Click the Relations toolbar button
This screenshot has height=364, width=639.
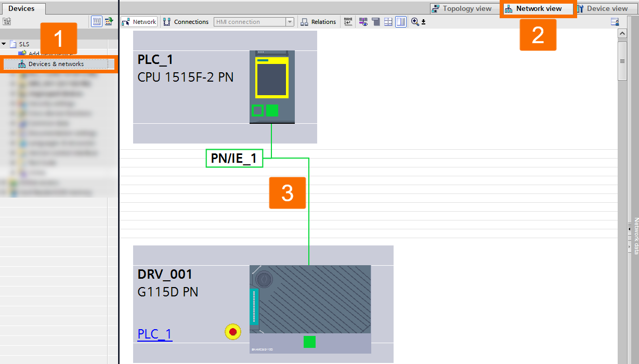[319, 22]
